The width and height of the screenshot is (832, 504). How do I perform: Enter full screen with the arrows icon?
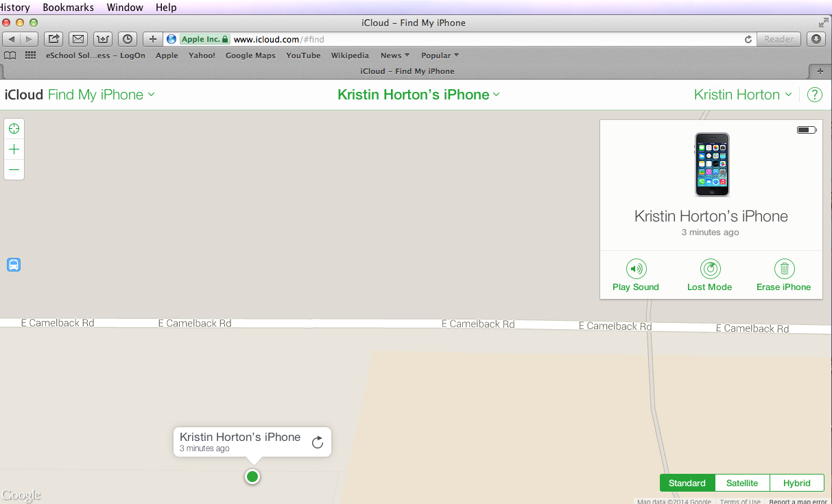[823, 23]
